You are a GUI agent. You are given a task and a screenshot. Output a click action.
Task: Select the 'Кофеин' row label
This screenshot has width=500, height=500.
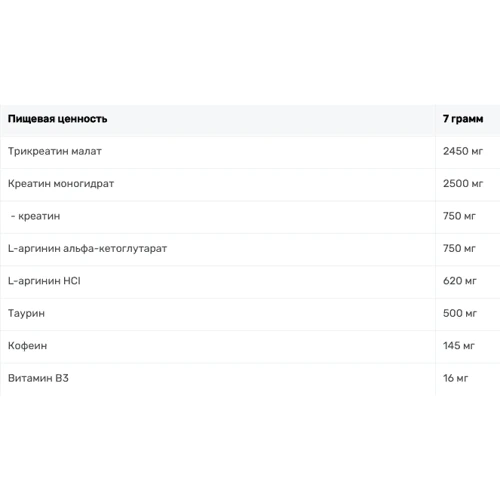pyautogui.click(x=27, y=346)
